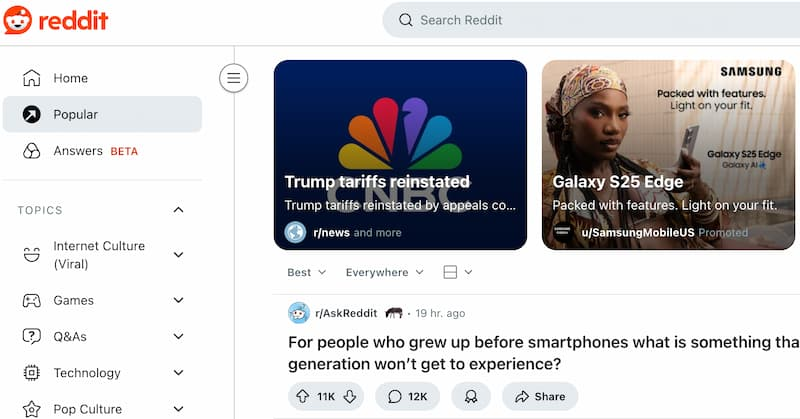Viewport: 800px width, 419px height.
Task: Select Popular in the sidebar
Action: point(75,115)
